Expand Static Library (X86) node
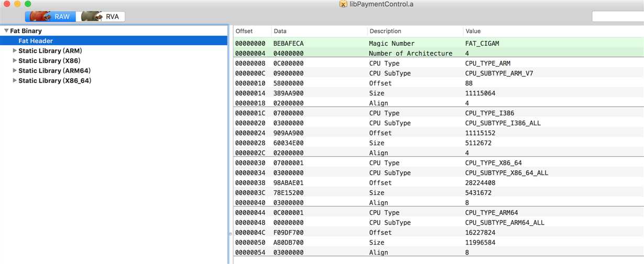The height and width of the screenshot is (264, 644). [15, 61]
